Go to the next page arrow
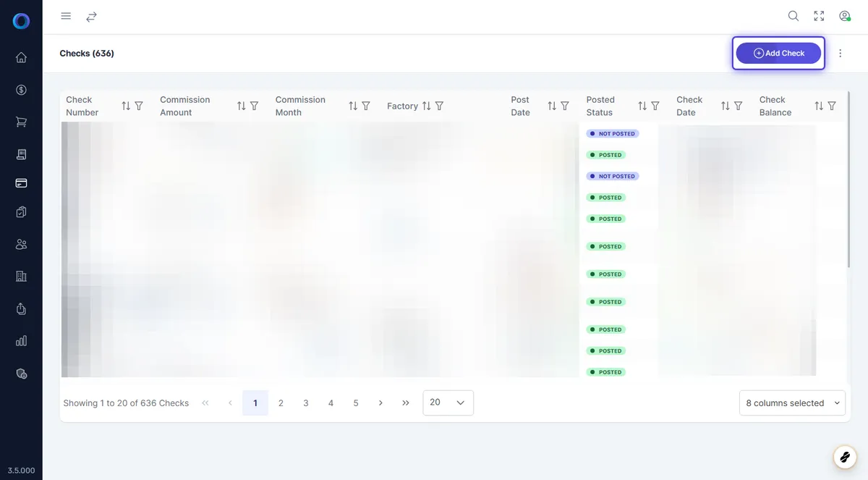This screenshot has width=868, height=480. [x=380, y=403]
